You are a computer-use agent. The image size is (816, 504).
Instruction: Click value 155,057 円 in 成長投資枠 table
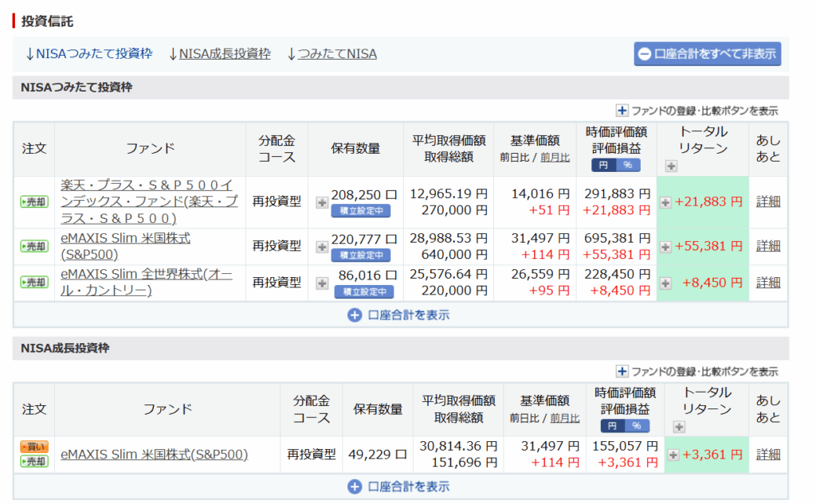(625, 446)
